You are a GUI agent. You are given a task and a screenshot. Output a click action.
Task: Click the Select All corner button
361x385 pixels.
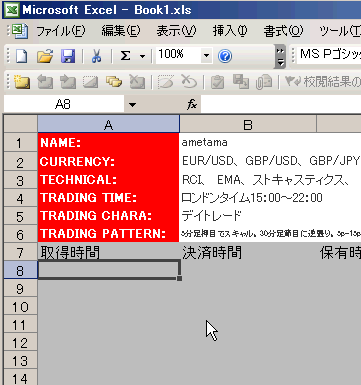click(21, 124)
